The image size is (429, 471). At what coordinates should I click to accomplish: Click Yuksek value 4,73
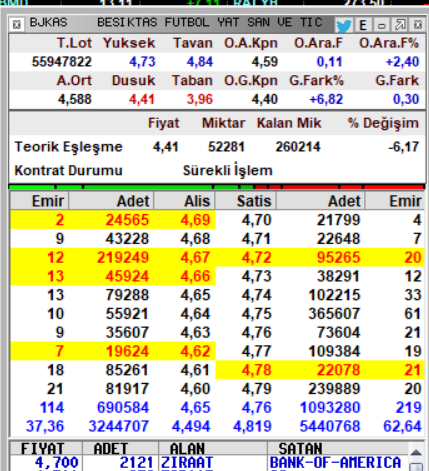click(142, 62)
